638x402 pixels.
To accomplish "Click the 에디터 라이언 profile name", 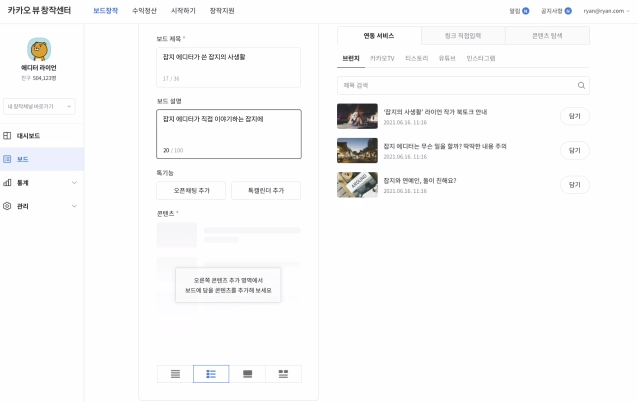I will 39,68.
